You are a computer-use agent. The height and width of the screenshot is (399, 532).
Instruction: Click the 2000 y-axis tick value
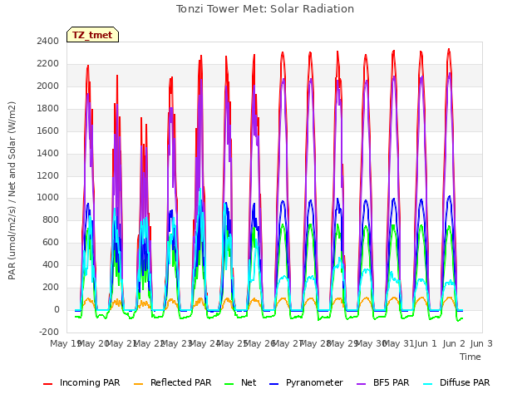[48, 86]
